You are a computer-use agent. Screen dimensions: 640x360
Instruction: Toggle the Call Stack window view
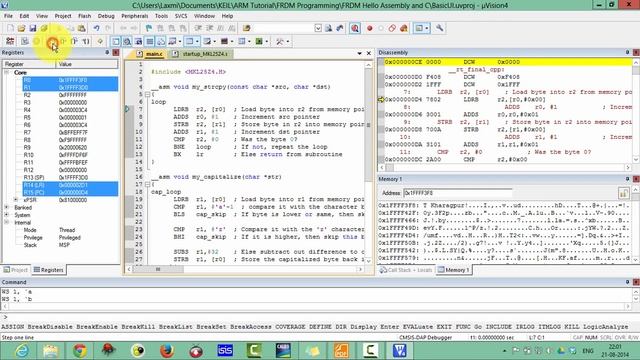(161, 41)
